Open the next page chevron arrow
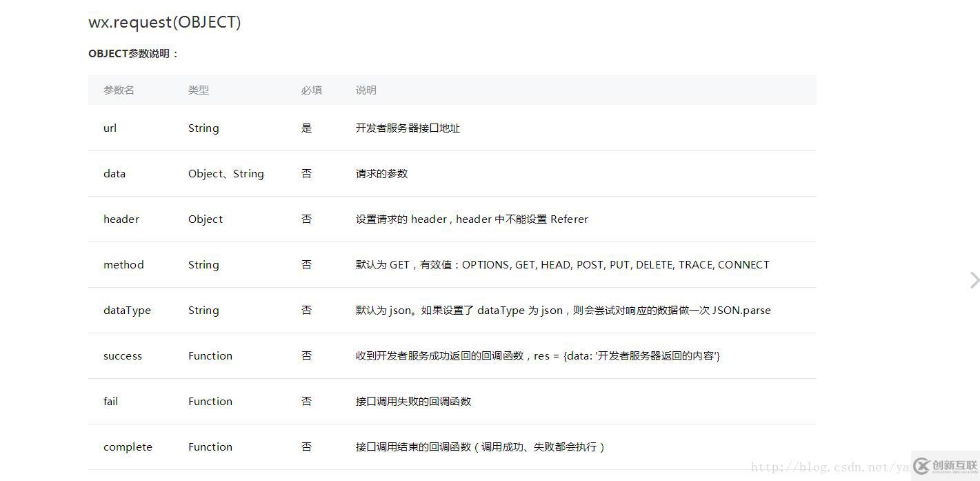Image resolution: width=980 pixels, height=481 pixels. coord(973,280)
